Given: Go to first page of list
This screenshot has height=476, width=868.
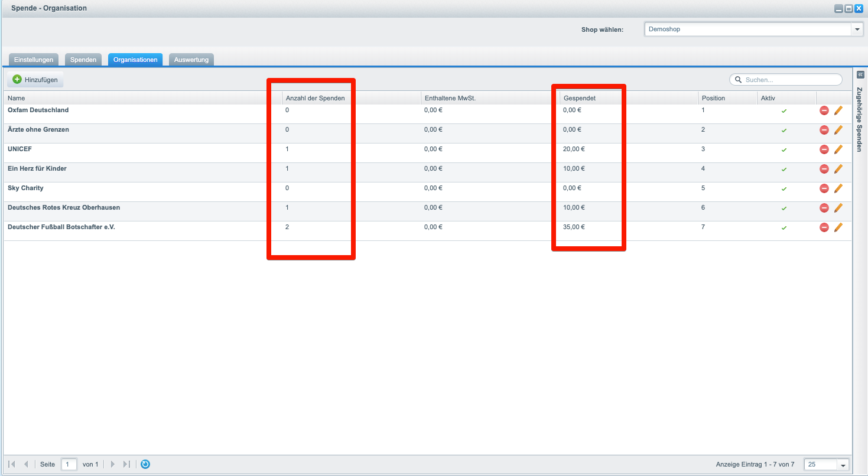Looking at the screenshot, I should (x=12, y=464).
